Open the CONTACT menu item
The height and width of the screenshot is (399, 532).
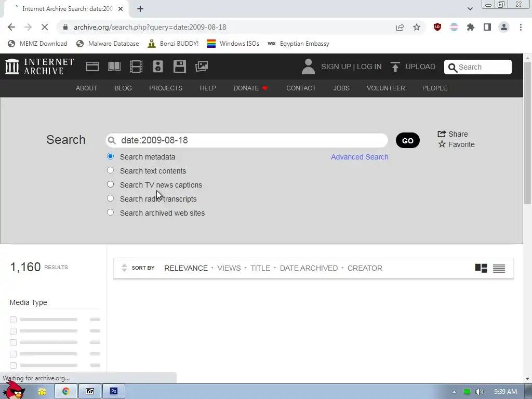click(x=301, y=88)
